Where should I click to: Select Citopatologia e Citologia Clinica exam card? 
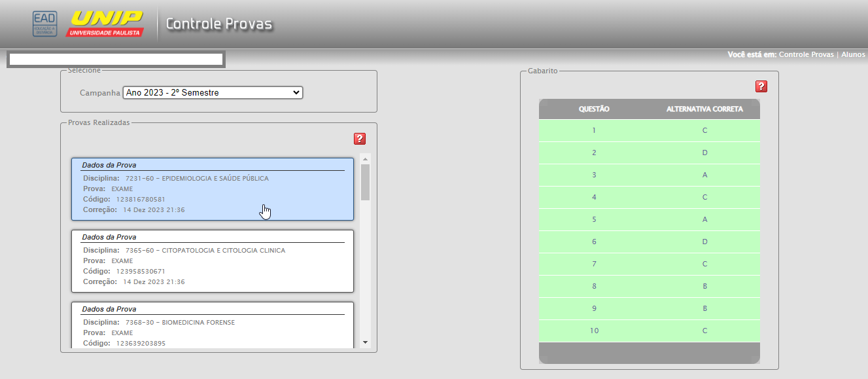pyautogui.click(x=212, y=261)
